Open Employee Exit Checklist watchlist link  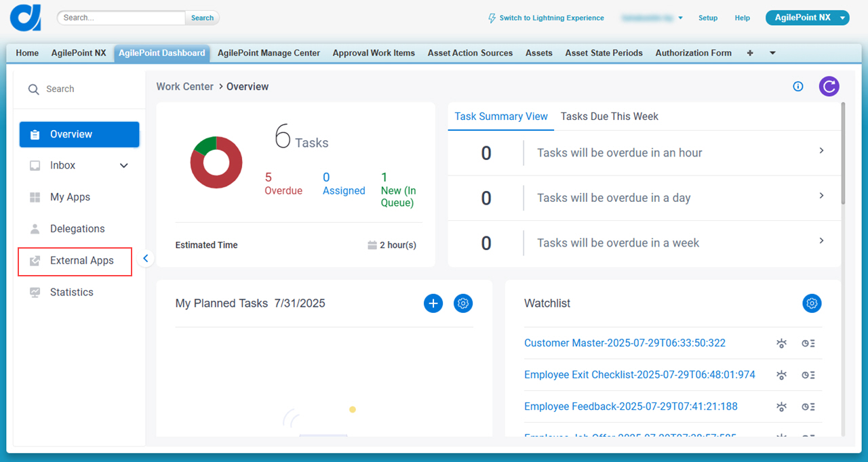pyautogui.click(x=639, y=375)
